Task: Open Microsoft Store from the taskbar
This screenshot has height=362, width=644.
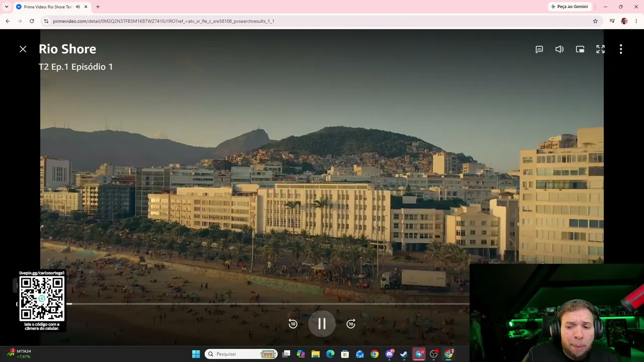Action: [x=345, y=354]
